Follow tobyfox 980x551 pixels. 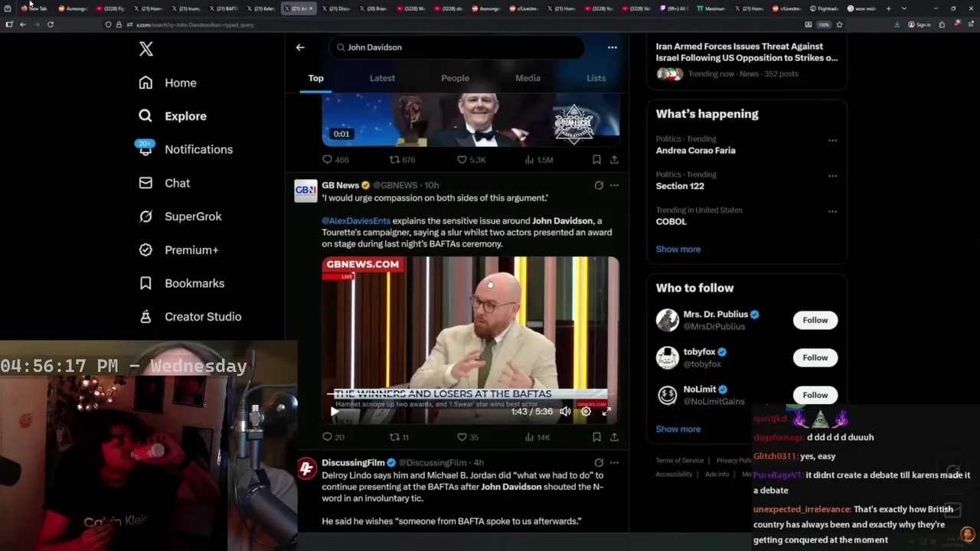[x=815, y=357]
